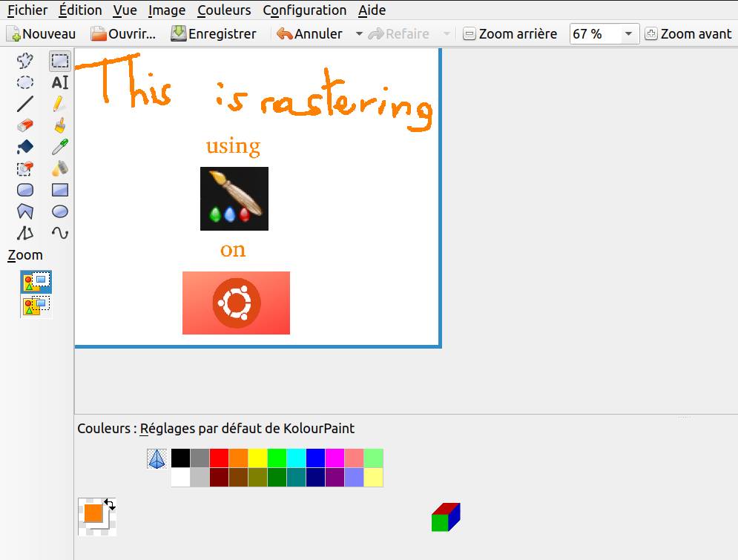
Task: Click the orange foreground color box
Action: point(93,513)
